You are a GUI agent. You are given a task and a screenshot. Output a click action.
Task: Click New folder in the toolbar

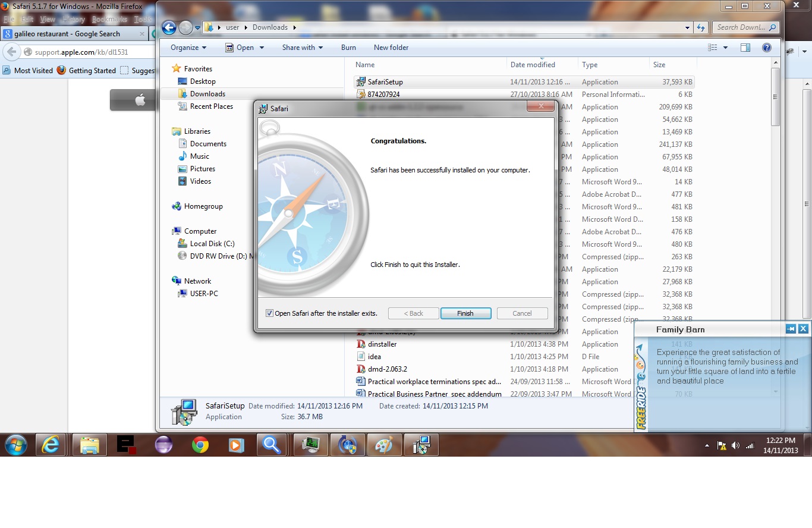pos(391,48)
